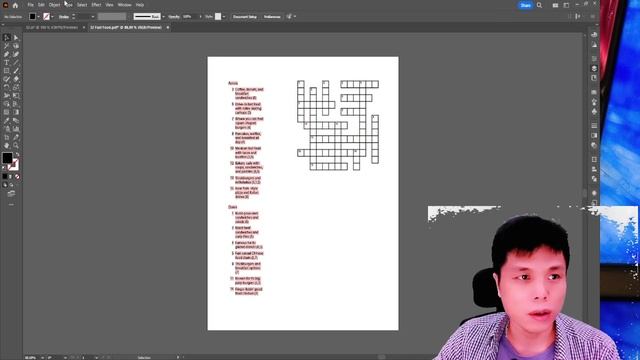Click the Preferences button
The width and height of the screenshot is (640, 360).
(x=272, y=17)
